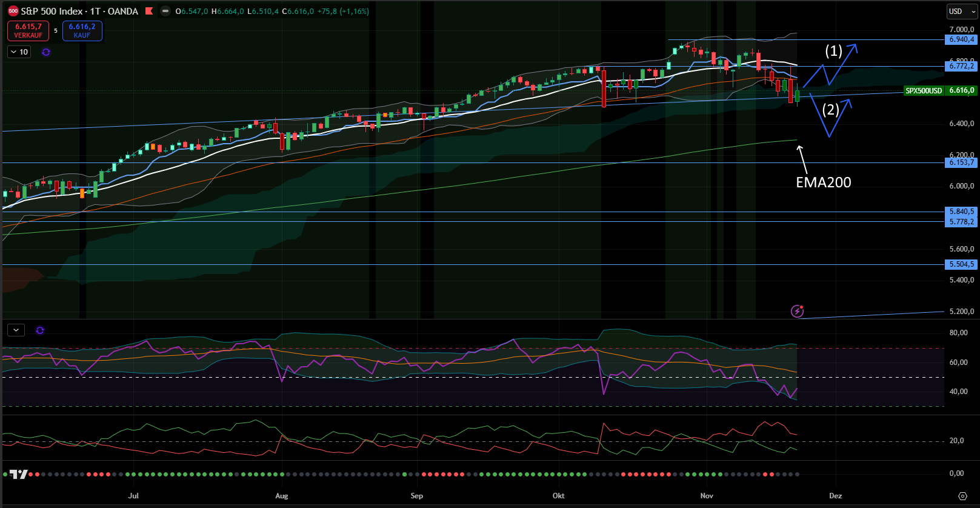Click the red flag icon beside OANDA

point(149,11)
